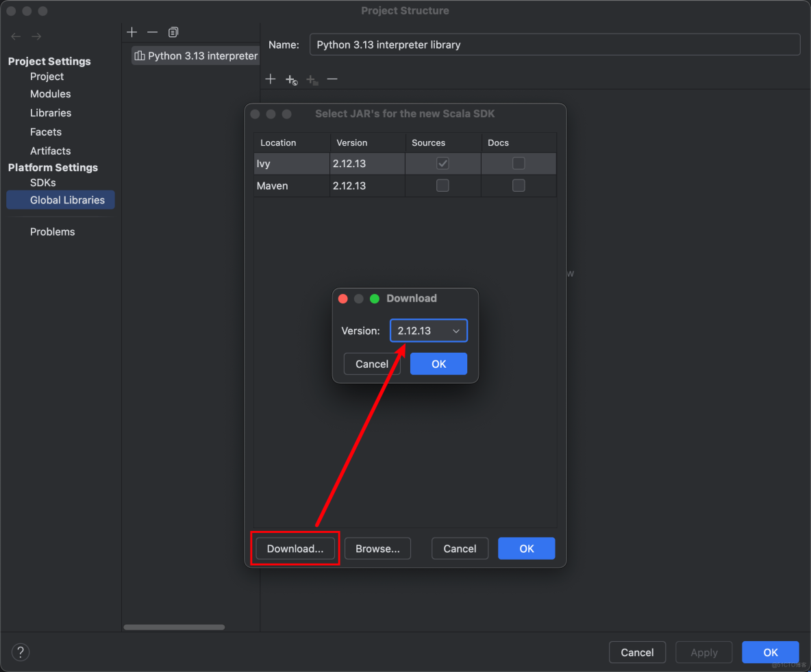Remove root entry with minus icon below Name

pos(332,79)
